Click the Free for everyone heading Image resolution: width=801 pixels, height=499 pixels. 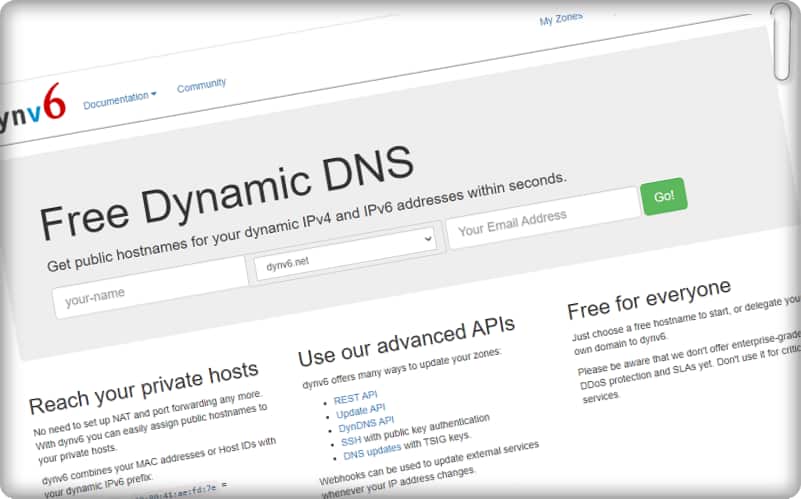649,299
